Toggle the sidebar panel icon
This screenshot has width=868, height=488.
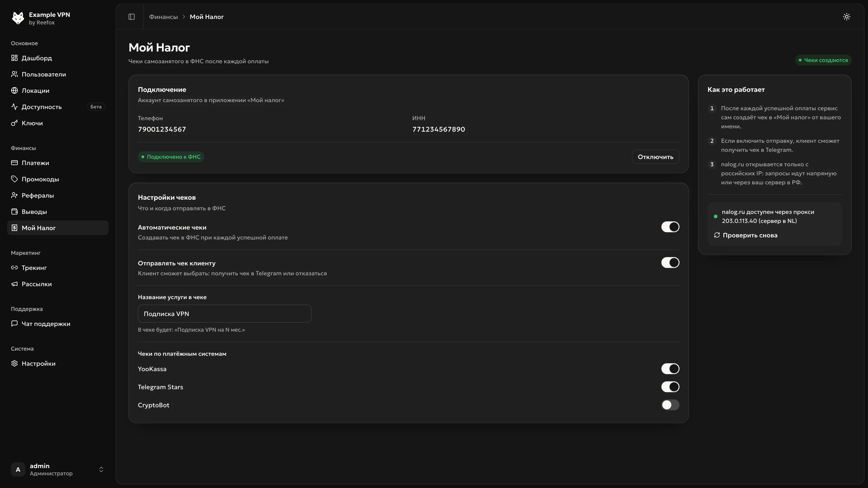(x=131, y=17)
